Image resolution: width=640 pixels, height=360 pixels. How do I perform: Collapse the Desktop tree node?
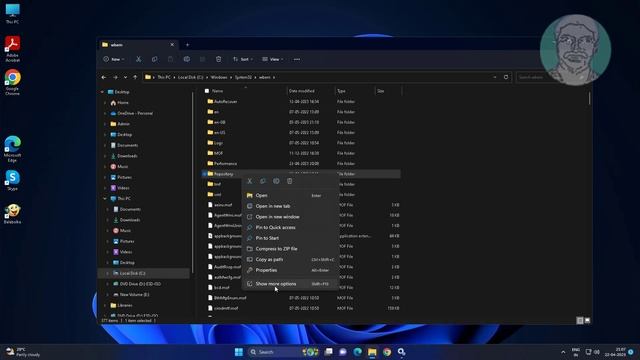coord(102,92)
